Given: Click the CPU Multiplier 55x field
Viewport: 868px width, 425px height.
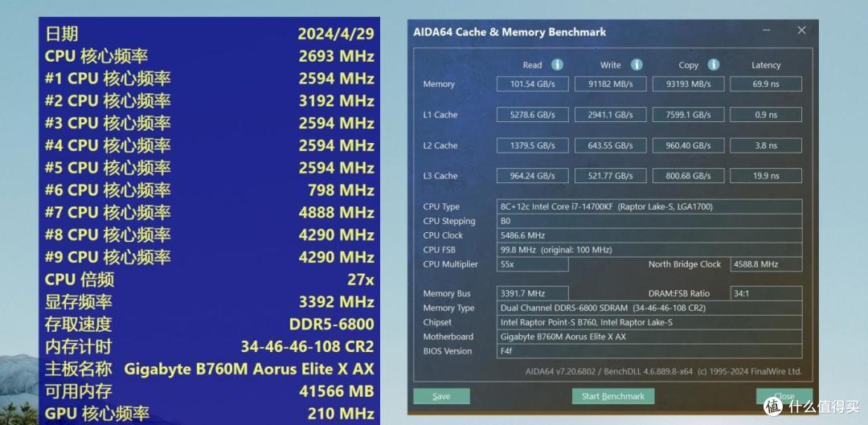Looking at the screenshot, I should click(x=533, y=264).
